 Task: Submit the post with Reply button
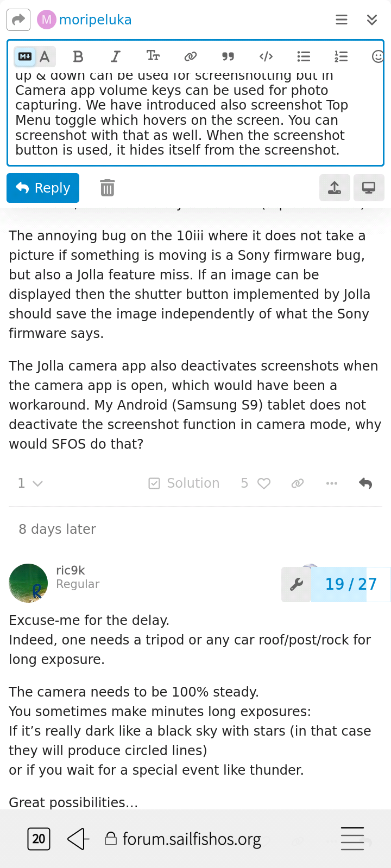[x=43, y=188]
